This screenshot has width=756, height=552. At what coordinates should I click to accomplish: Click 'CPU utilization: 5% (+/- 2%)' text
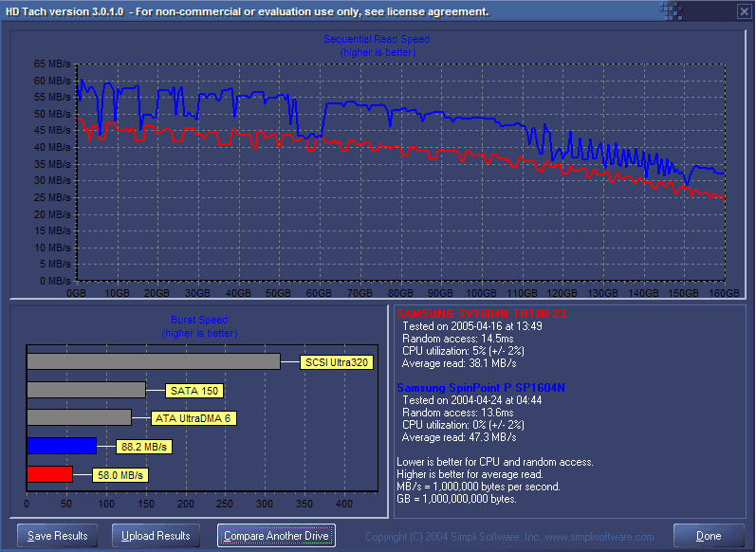463,351
